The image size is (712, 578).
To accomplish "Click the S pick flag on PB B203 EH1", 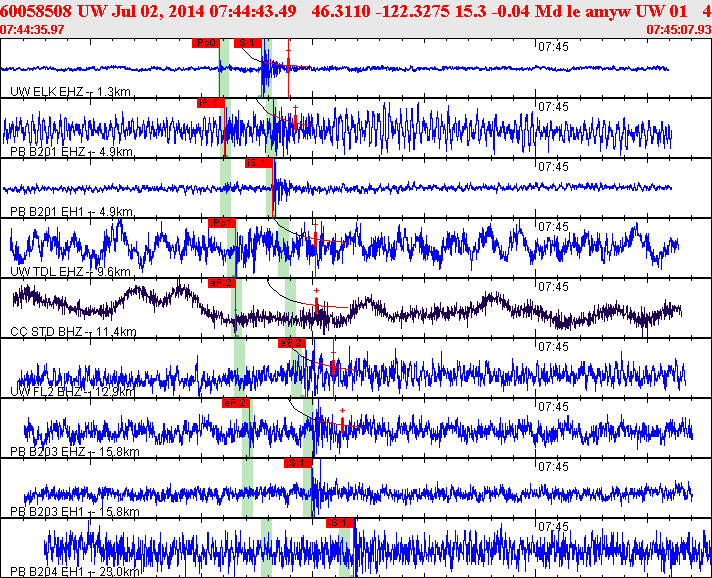I will (x=298, y=463).
